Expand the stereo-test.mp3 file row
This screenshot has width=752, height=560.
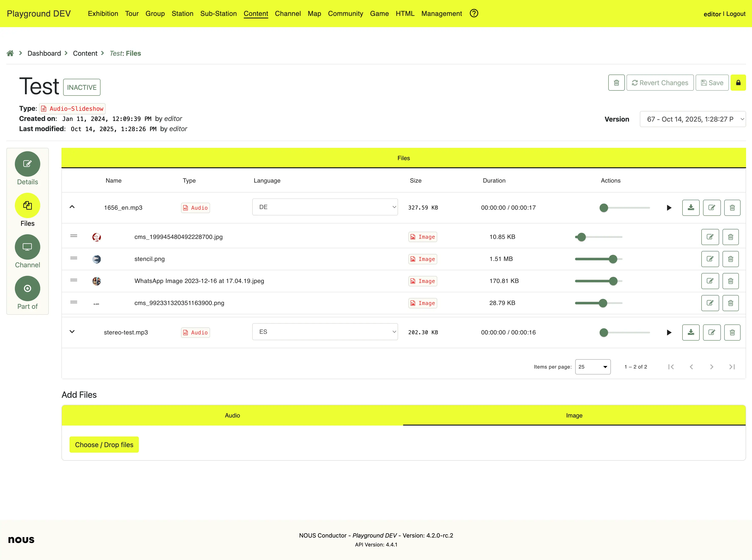click(72, 331)
